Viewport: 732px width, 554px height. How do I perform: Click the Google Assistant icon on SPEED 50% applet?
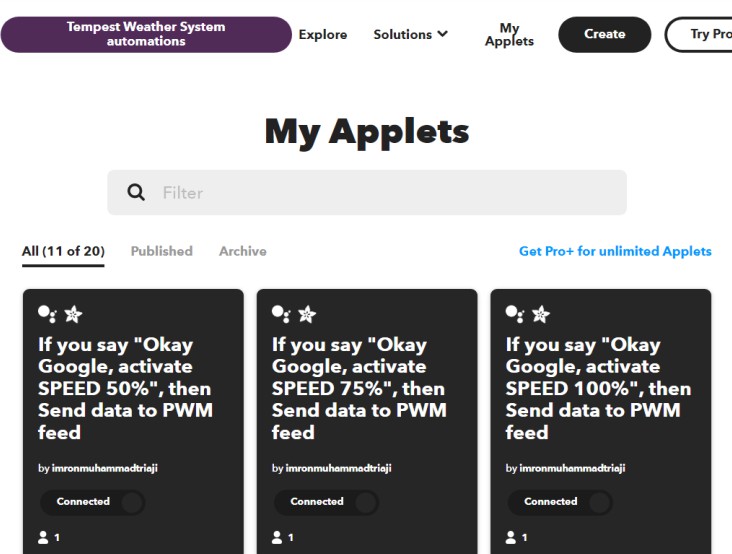coord(47,313)
